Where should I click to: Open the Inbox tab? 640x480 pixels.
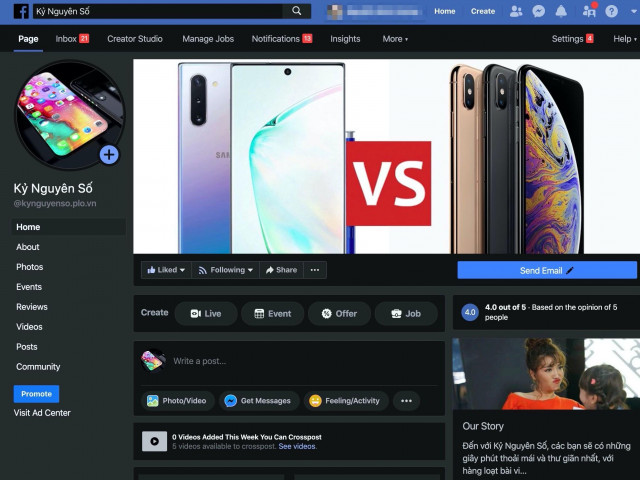click(72, 39)
